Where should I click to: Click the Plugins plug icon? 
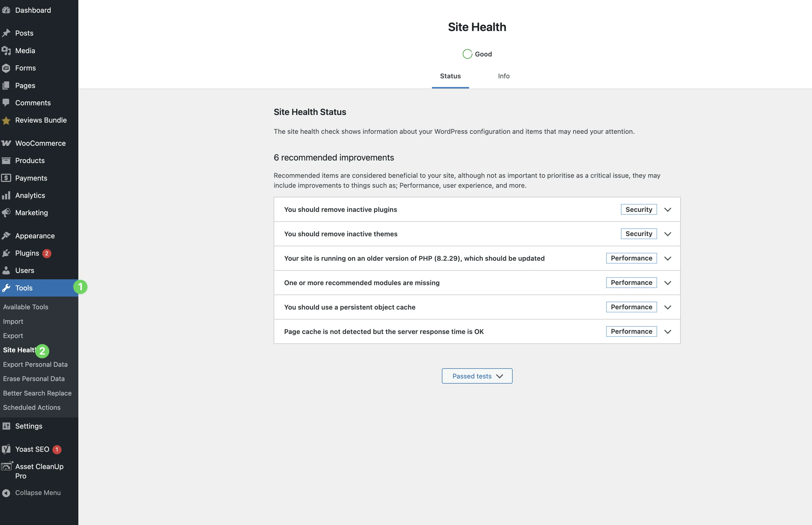(x=6, y=253)
